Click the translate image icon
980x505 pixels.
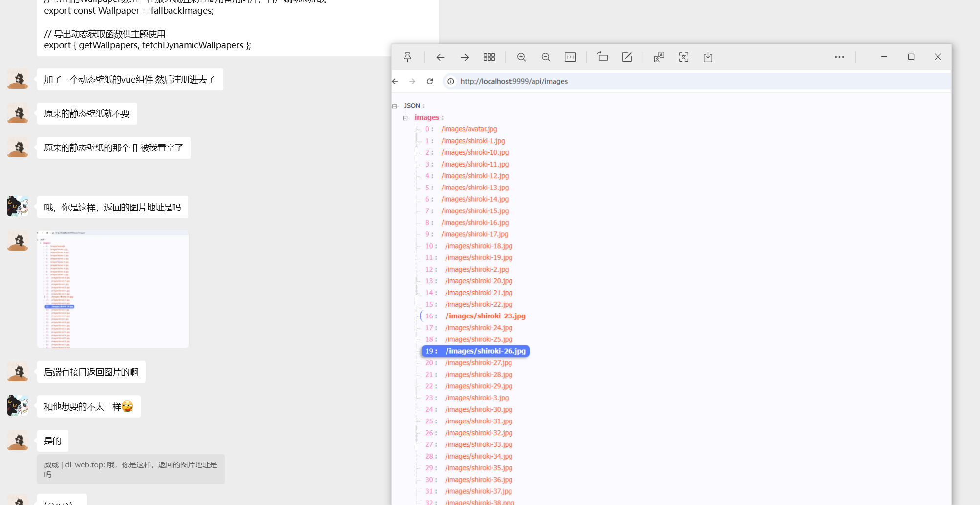tap(659, 57)
